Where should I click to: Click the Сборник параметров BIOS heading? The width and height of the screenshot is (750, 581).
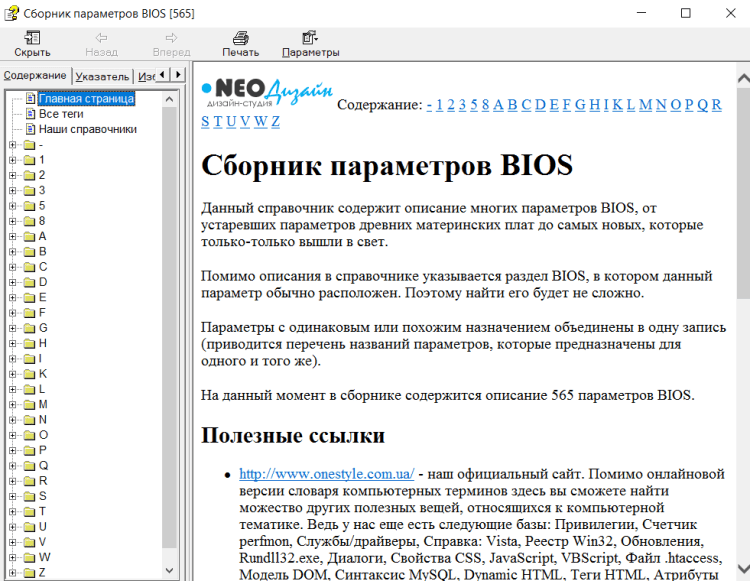(x=387, y=165)
